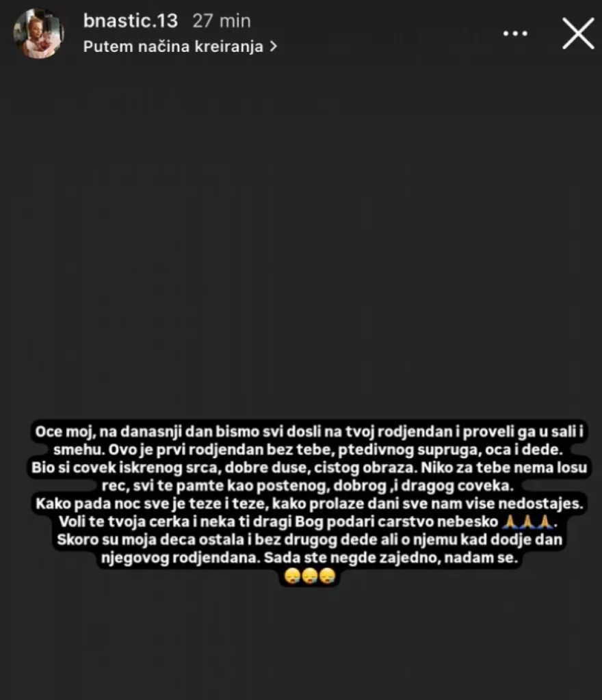602x700 pixels.
Task: Open the bnastic.13 username
Action: pos(131,21)
